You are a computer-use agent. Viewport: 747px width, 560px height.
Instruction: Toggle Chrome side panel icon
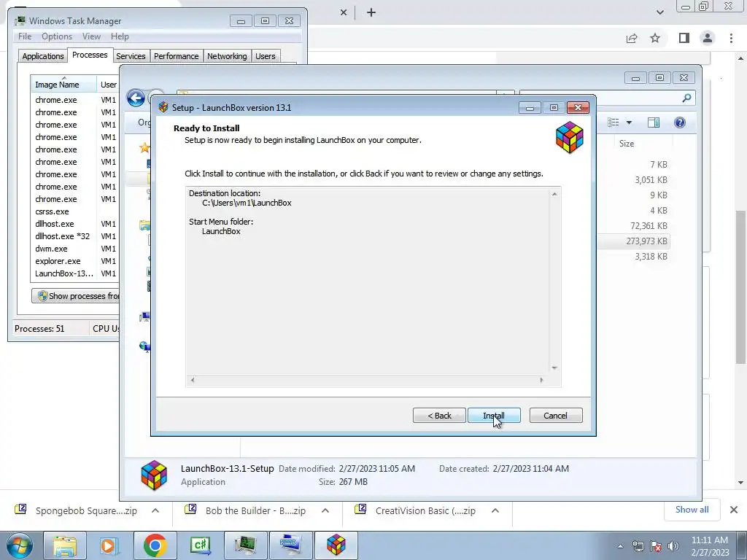tap(684, 38)
